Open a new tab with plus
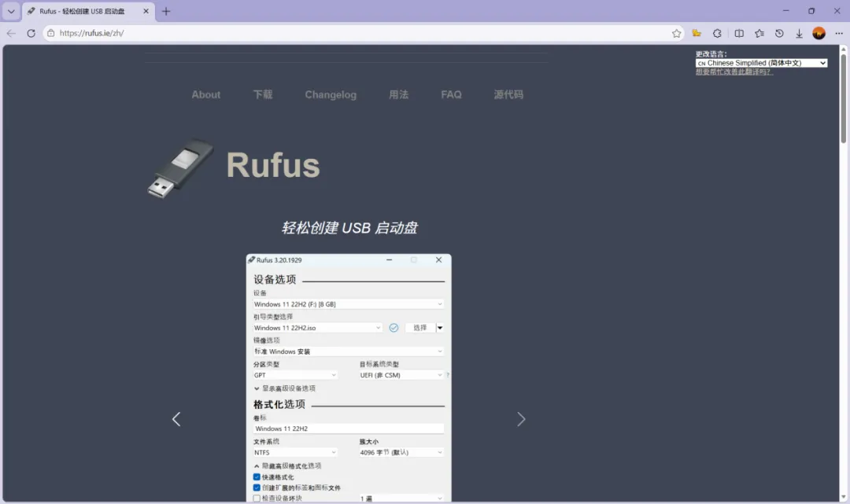 point(166,11)
